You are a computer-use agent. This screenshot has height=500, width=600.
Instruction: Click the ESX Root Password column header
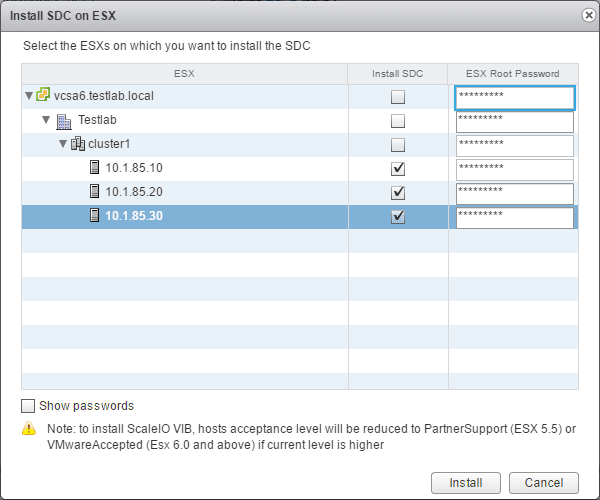tap(513, 73)
